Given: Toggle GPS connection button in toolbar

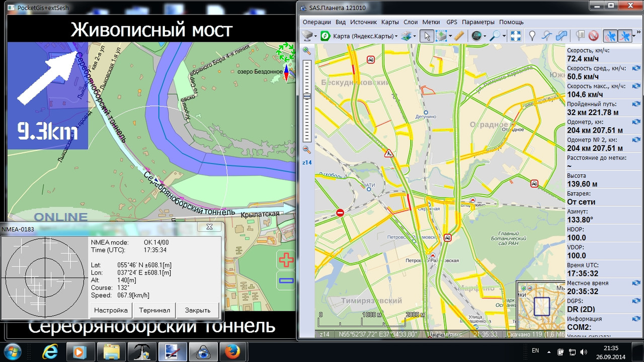Looking at the screenshot, I should pos(610,36).
